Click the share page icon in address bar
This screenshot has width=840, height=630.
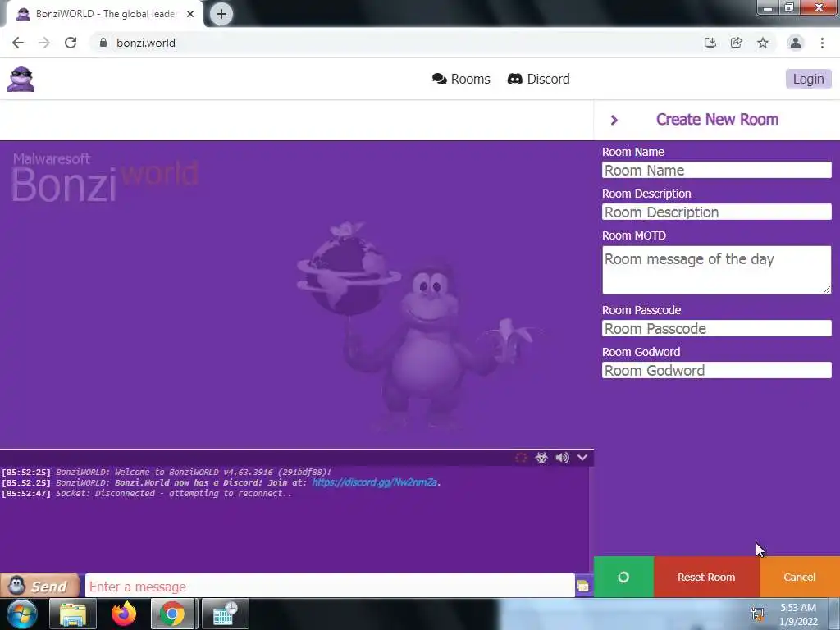tap(737, 43)
